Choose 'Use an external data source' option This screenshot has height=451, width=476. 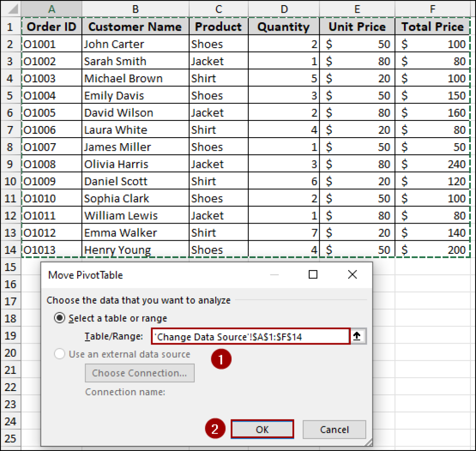59,353
